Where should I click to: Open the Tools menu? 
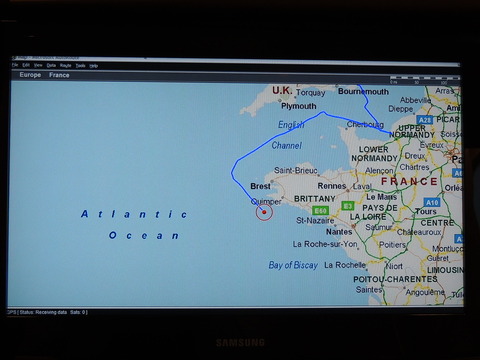click(80, 66)
